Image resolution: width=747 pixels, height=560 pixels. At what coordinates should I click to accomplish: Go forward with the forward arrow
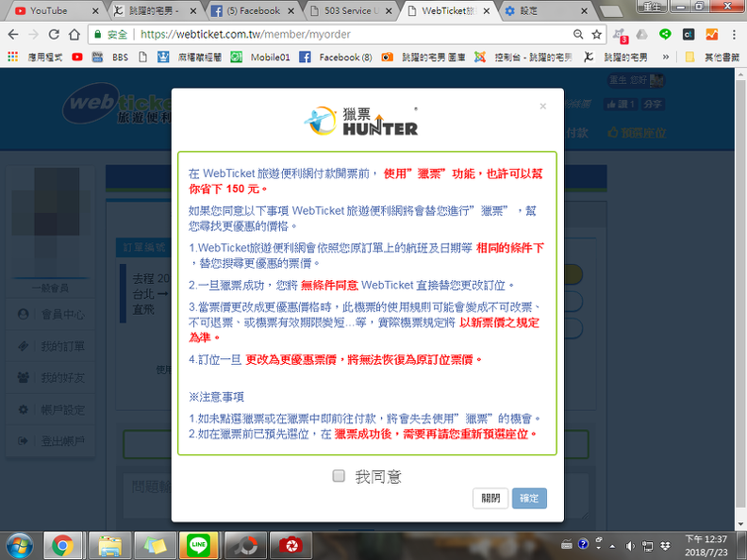[x=33, y=34]
